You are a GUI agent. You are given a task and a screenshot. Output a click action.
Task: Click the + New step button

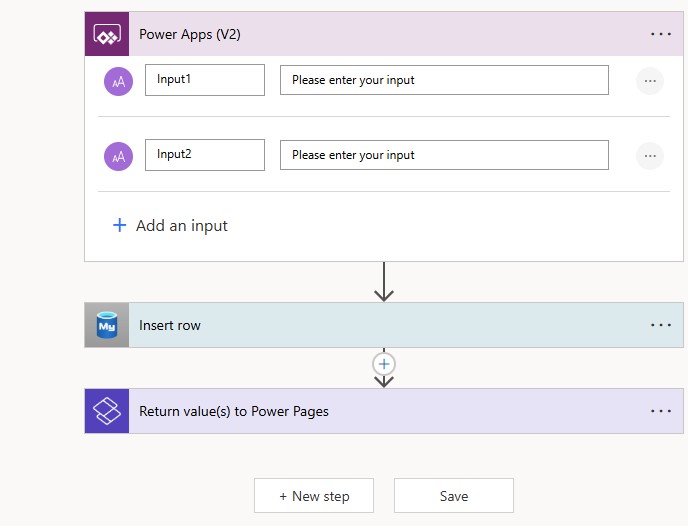pos(314,496)
